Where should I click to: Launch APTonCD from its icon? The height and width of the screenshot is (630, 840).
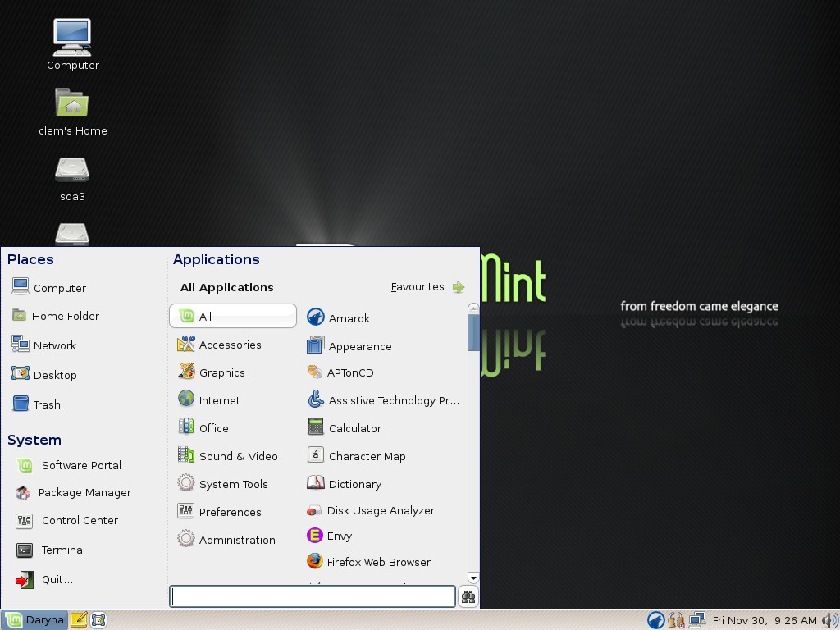click(x=314, y=372)
